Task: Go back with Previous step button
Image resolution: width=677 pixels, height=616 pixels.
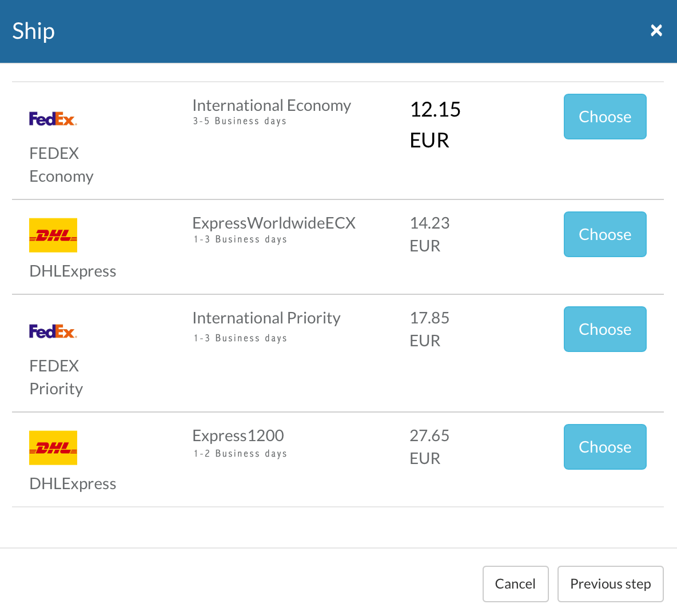Action: [610, 584]
